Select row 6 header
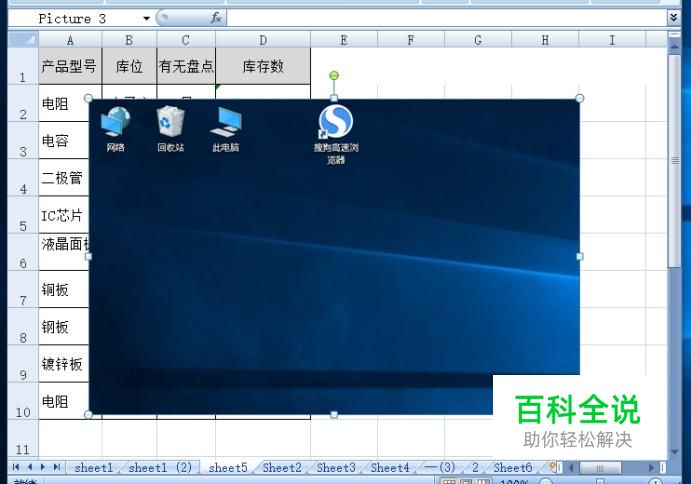This screenshot has height=484, width=691. click(x=23, y=252)
